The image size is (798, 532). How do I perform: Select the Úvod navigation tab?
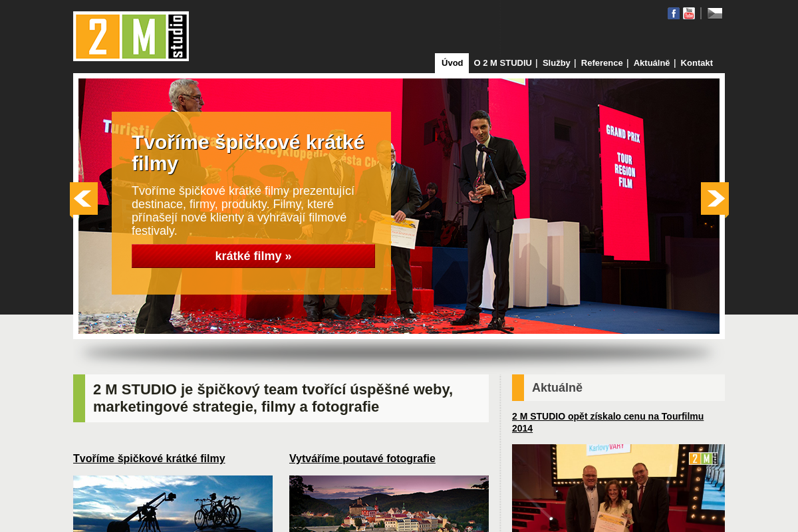452,63
